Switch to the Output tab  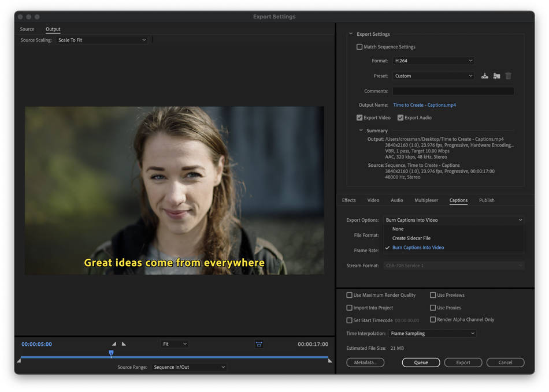click(x=53, y=29)
